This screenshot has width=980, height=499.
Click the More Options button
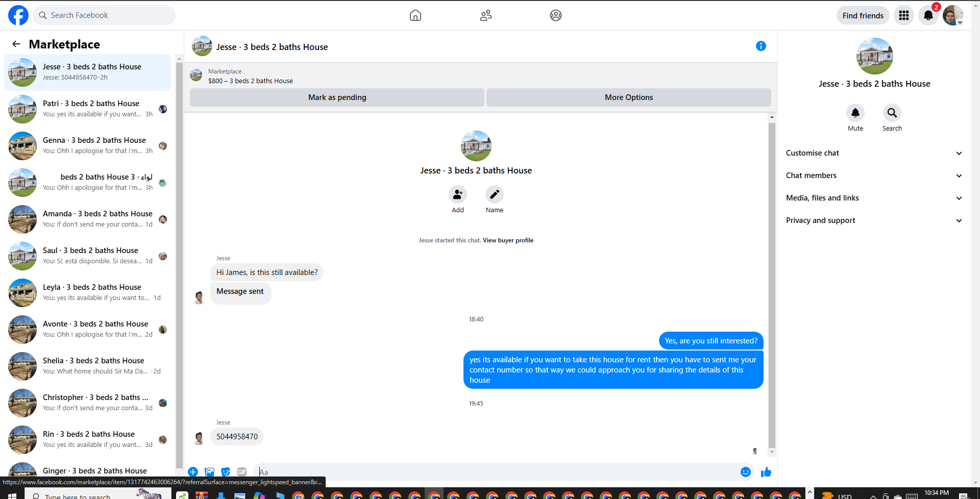point(629,97)
